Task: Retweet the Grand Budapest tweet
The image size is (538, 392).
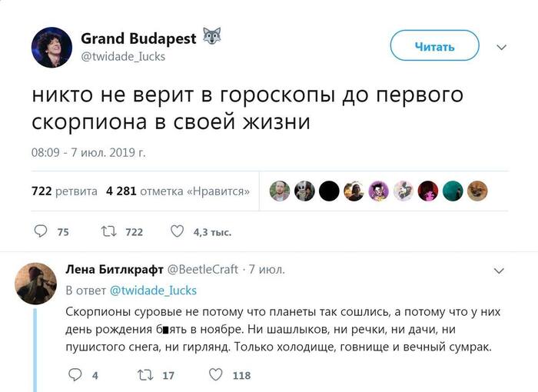Action: pyautogui.click(x=108, y=231)
